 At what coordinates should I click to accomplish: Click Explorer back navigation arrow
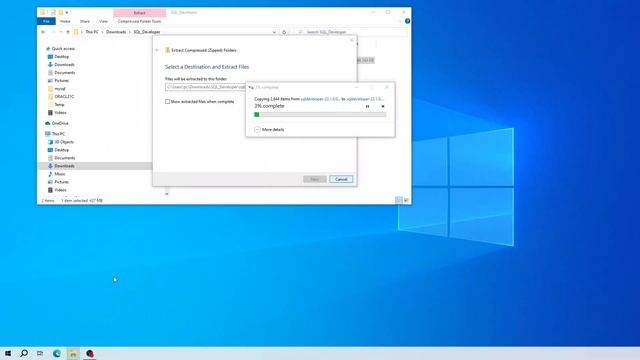(x=43, y=32)
